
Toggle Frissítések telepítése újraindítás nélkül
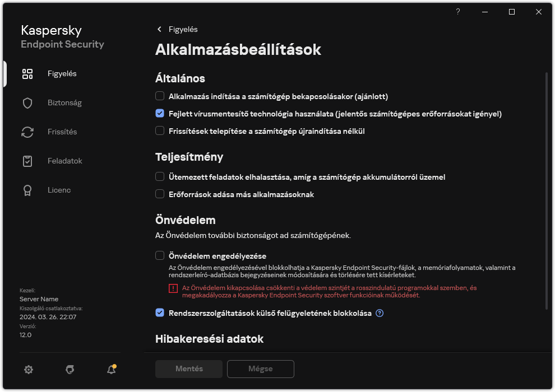pos(160,130)
